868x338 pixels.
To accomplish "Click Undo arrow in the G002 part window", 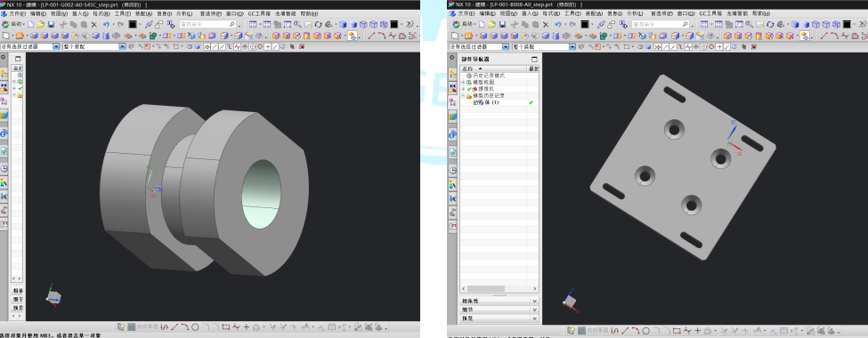I will click(x=106, y=24).
